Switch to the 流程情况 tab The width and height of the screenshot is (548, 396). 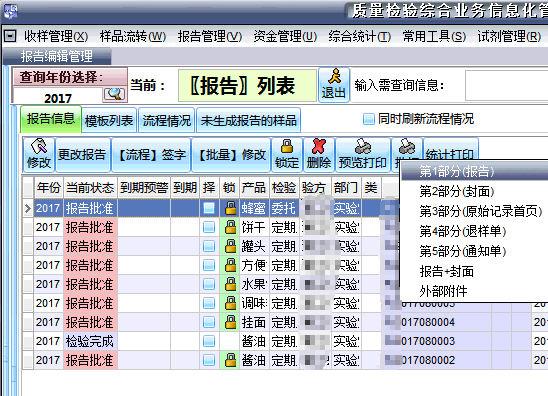point(167,121)
